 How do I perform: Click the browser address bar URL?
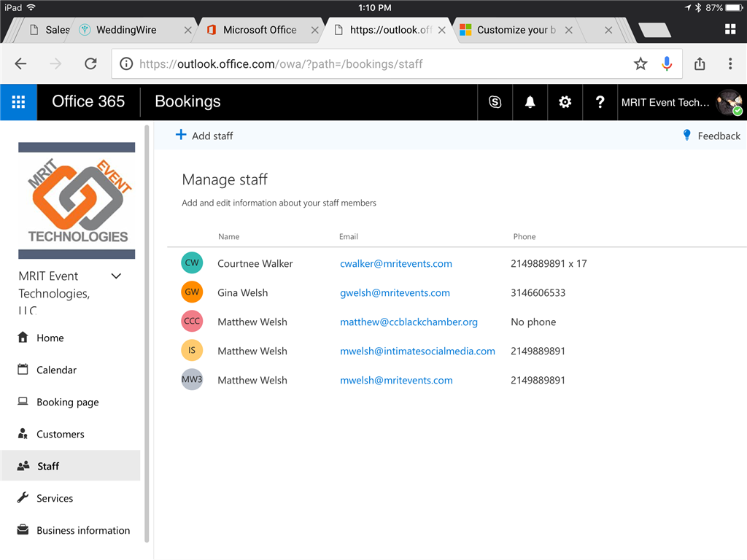(281, 64)
